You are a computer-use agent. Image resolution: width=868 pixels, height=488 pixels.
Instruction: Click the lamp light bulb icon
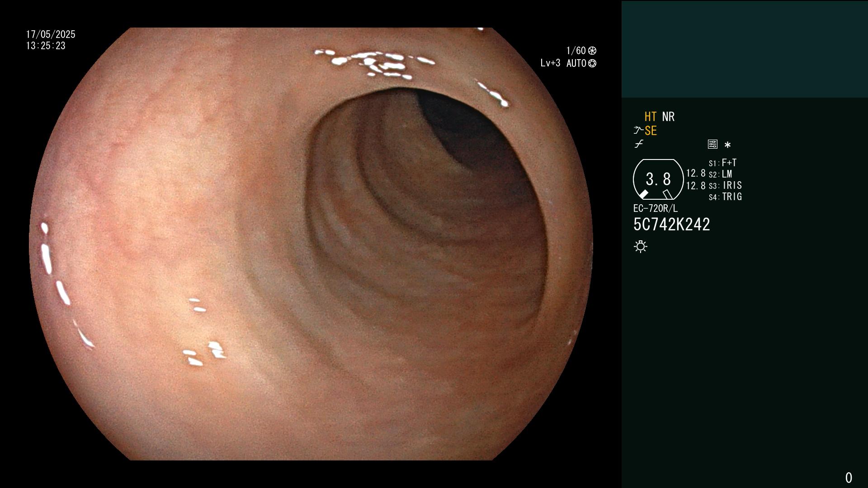point(641,247)
